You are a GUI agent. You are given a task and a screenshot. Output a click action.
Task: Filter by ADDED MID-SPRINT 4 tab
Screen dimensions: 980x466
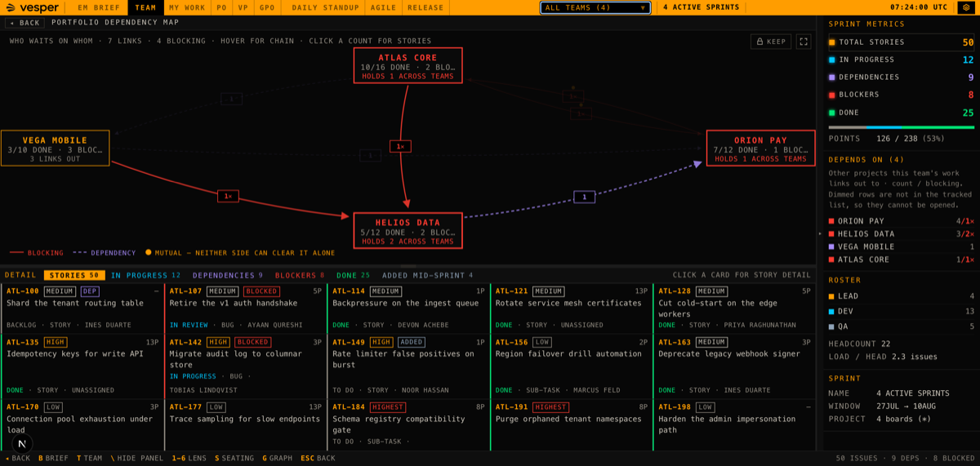428,275
